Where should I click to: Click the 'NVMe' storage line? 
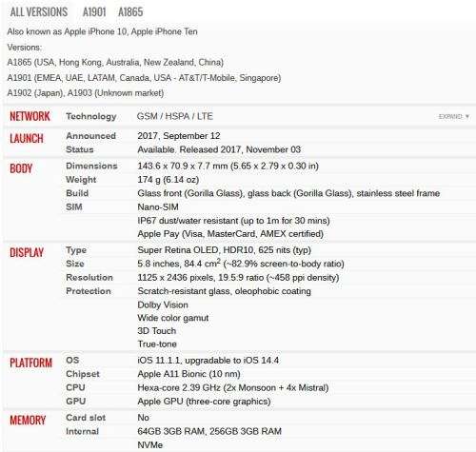[150, 445]
